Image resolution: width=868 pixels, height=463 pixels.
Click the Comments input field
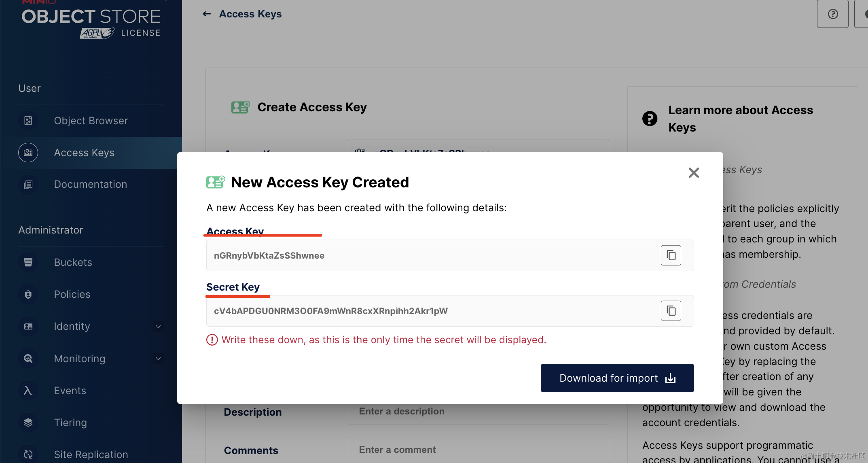(478, 450)
